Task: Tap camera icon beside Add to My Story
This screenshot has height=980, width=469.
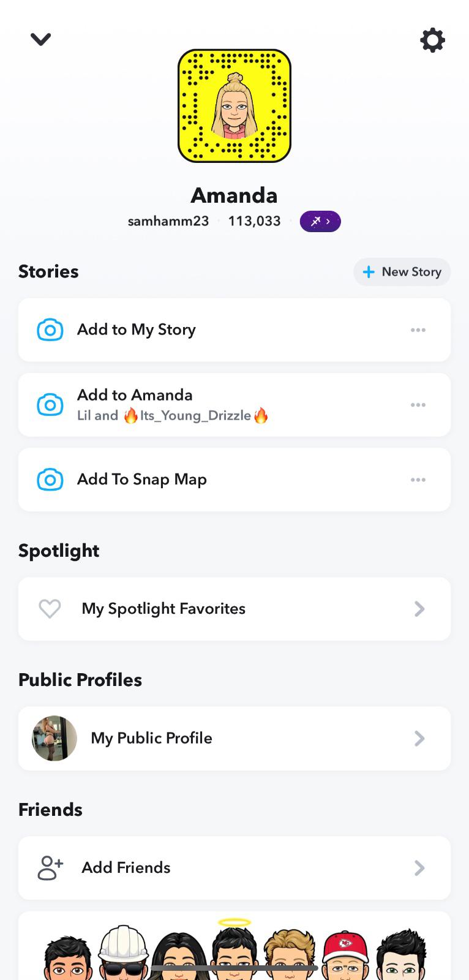Action: (x=50, y=330)
